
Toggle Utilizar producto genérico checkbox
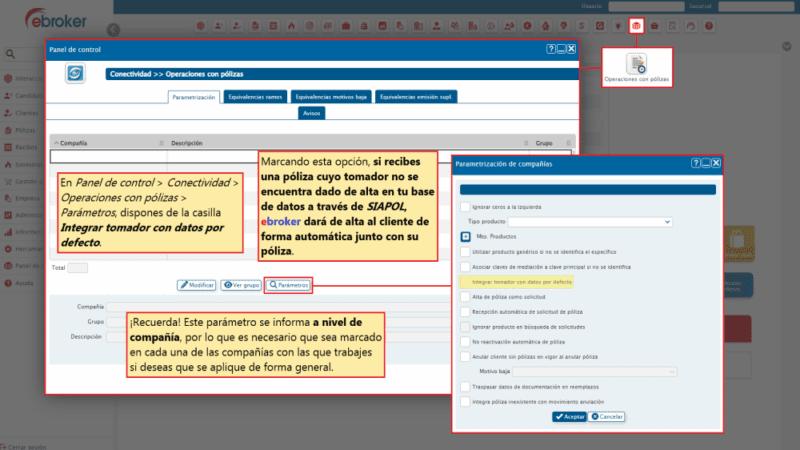(x=465, y=252)
